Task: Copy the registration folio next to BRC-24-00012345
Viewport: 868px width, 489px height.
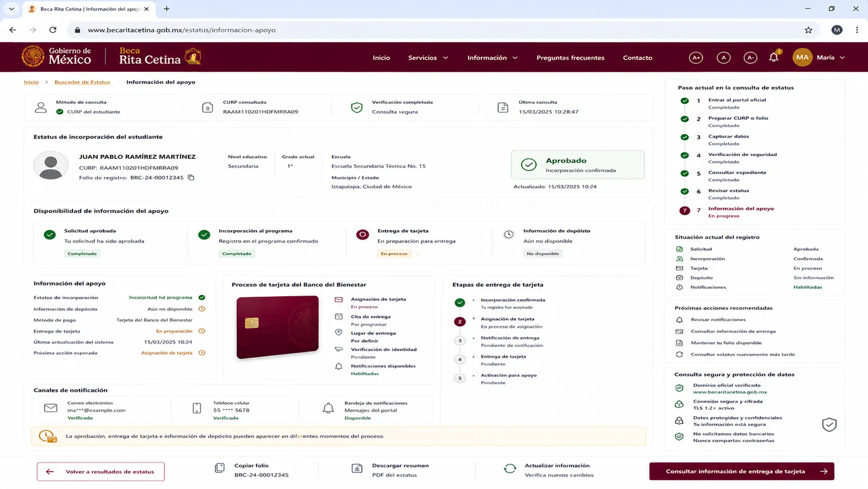Action: (191, 178)
